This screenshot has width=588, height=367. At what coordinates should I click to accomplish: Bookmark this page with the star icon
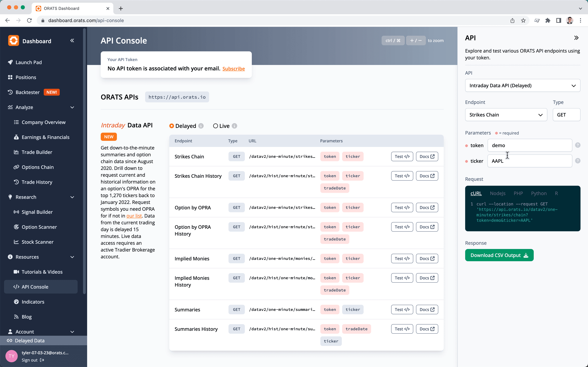point(523,21)
